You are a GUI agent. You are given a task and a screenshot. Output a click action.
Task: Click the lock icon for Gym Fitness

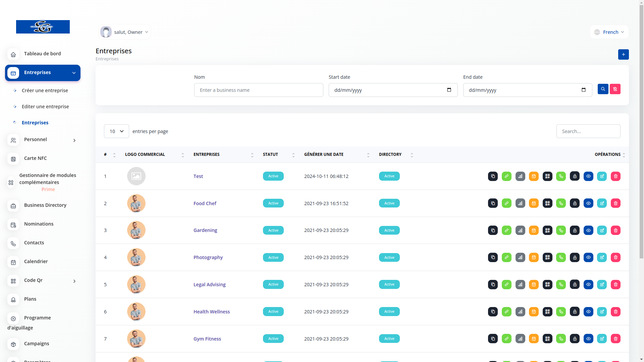tap(575, 339)
